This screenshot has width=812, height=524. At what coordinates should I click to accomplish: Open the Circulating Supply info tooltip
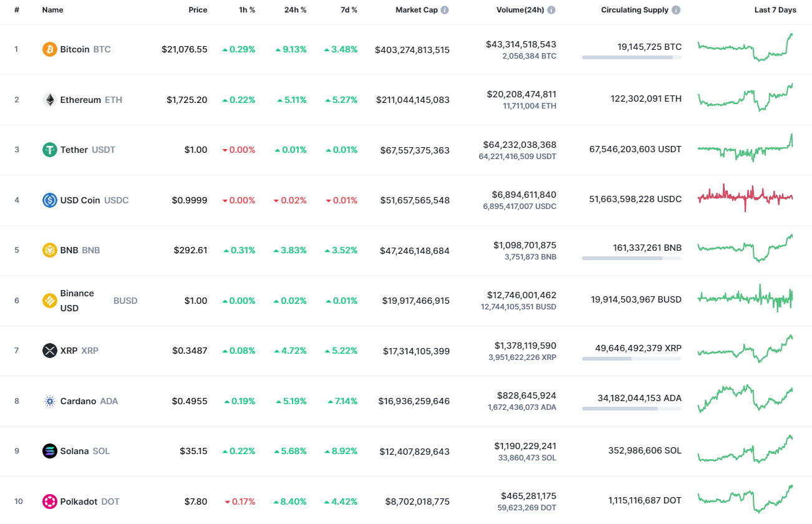tap(676, 9)
